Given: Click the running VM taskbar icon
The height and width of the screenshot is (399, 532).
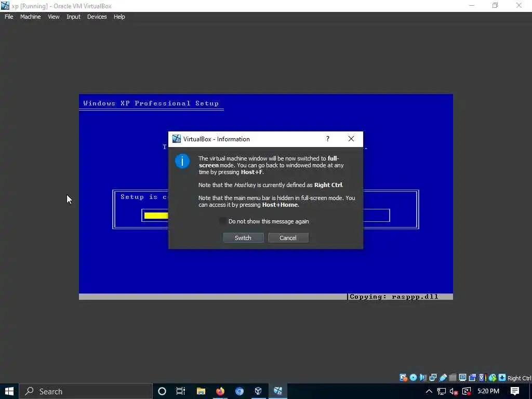Looking at the screenshot, I should click(x=278, y=391).
